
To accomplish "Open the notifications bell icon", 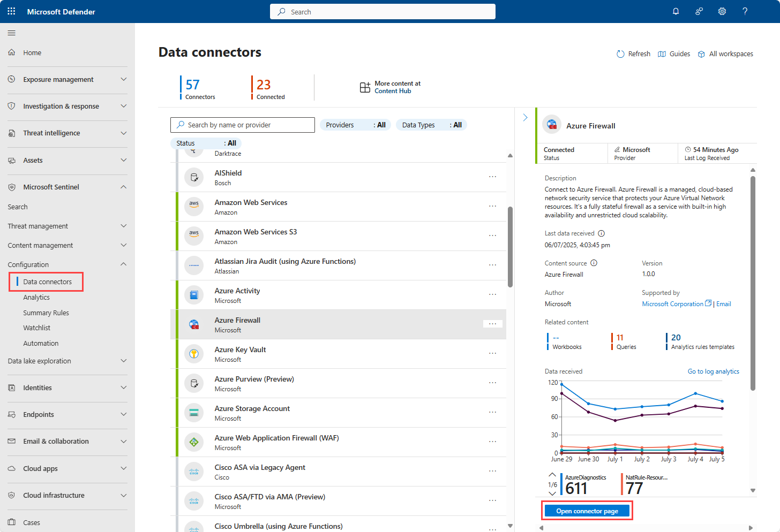I will coord(676,11).
